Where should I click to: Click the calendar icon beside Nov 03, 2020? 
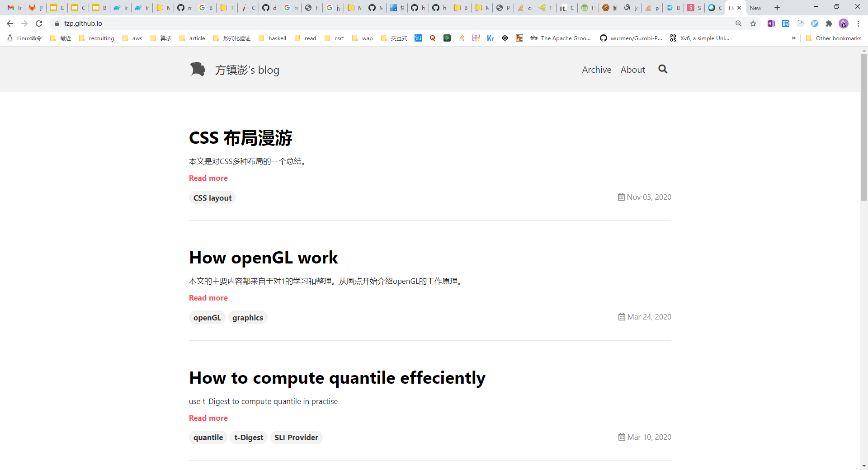pos(621,197)
